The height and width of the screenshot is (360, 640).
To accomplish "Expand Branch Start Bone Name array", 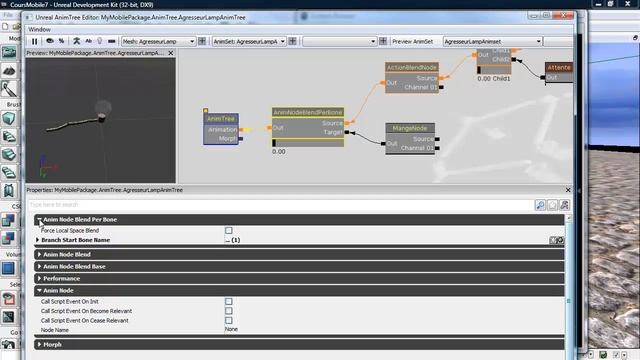I will [x=38, y=240].
